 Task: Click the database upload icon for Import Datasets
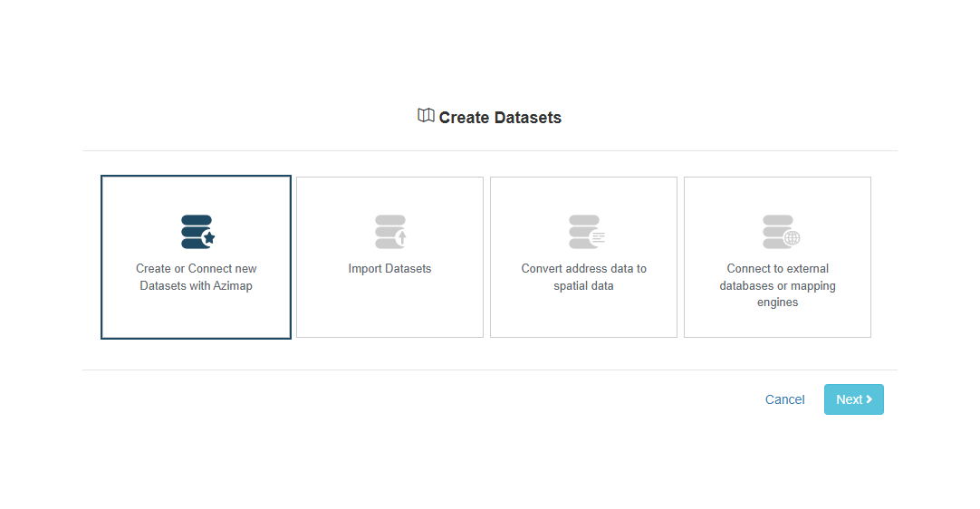point(391,232)
